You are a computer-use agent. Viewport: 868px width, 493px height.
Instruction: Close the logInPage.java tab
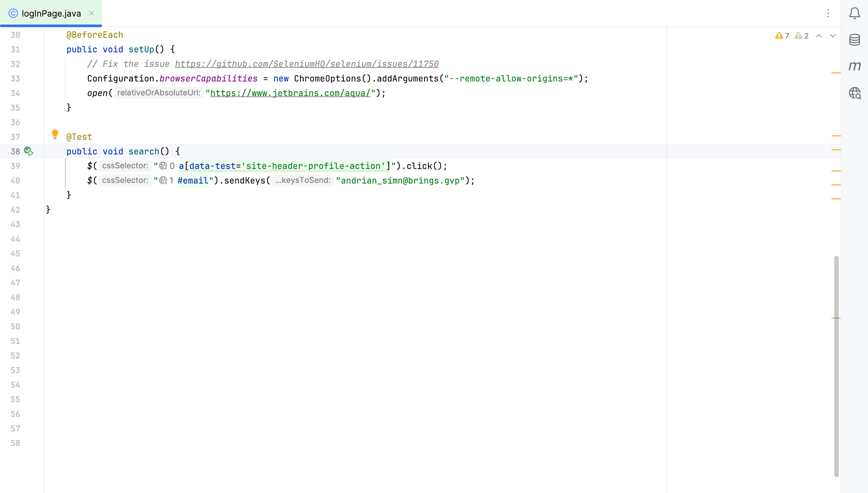[92, 13]
